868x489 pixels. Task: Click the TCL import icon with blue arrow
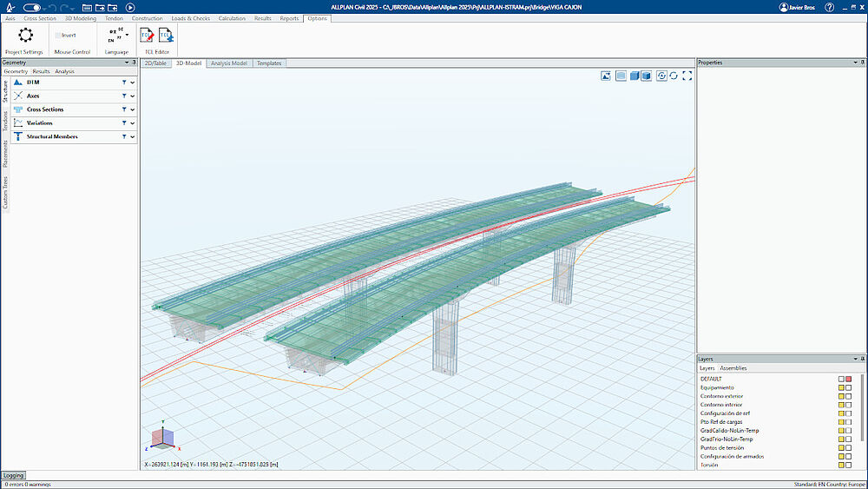click(x=165, y=36)
